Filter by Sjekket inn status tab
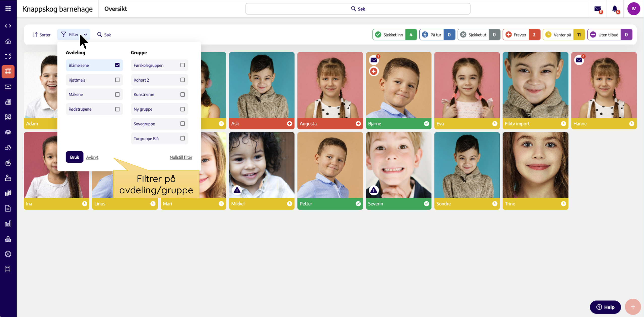The height and width of the screenshot is (317, 644). tap(395, 35)
